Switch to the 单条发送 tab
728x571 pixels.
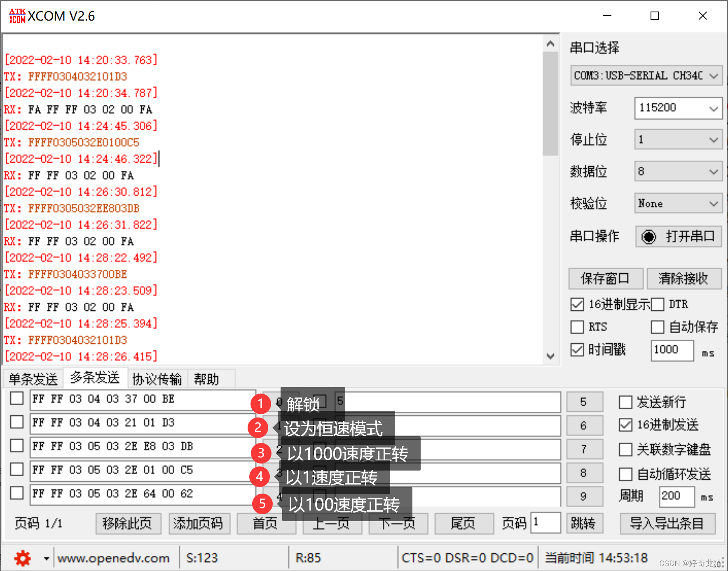point(33,379)
